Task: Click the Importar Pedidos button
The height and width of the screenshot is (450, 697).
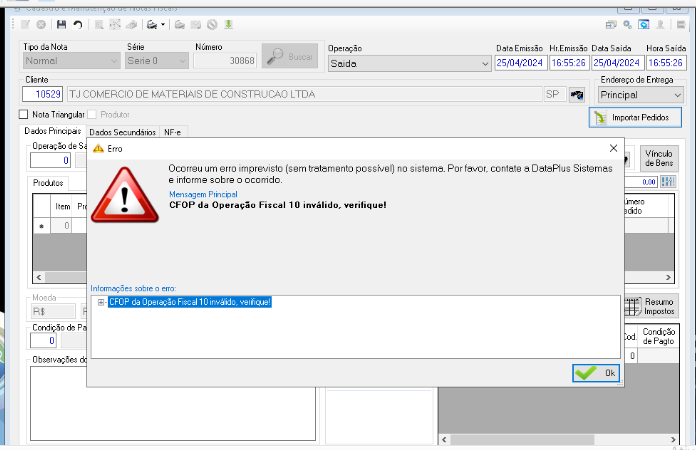Action: (635, 117)
